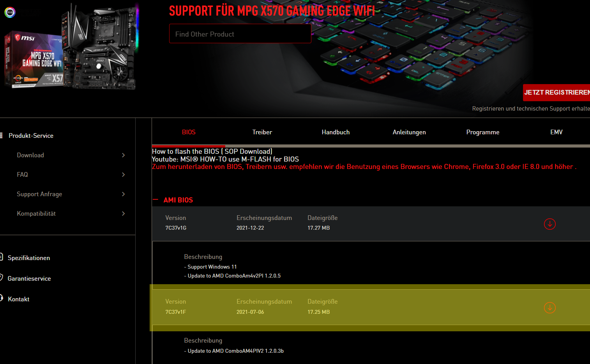The height and width of the screenshot is (364, 590).
Task: Open the Handbuch tab
Action: [x=336, y=132]
